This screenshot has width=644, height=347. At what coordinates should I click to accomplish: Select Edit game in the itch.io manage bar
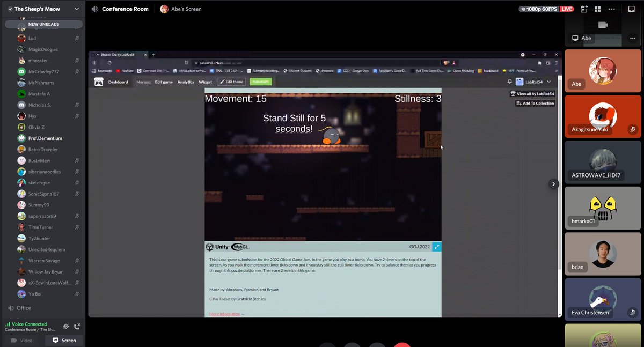tap(164, 82)
